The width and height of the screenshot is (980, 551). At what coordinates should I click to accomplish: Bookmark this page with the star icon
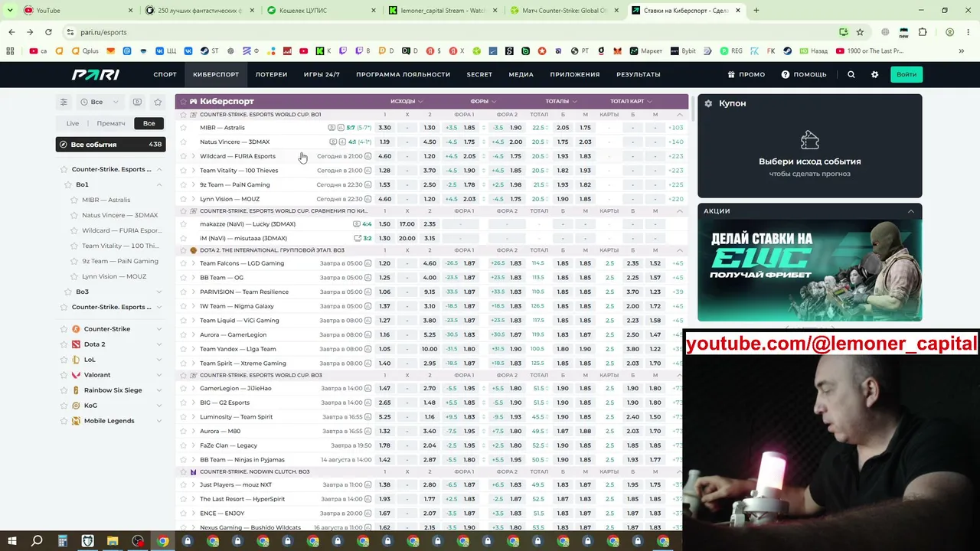coord(860,32)
